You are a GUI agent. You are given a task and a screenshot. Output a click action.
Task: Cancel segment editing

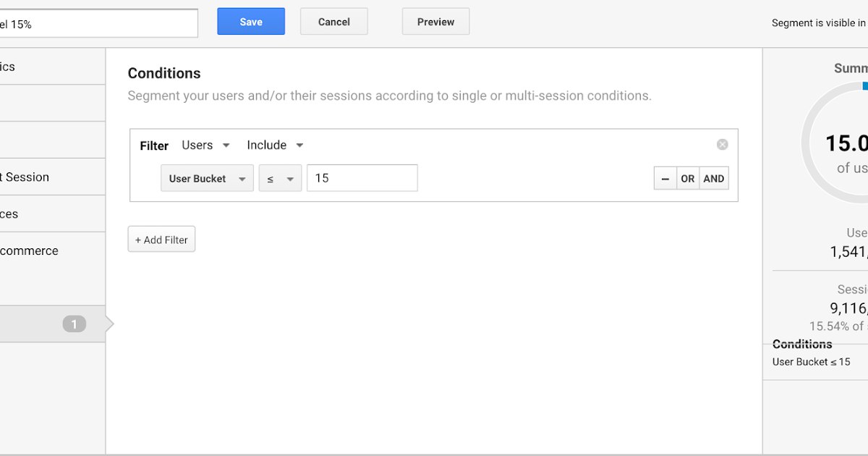pos(333,22)
